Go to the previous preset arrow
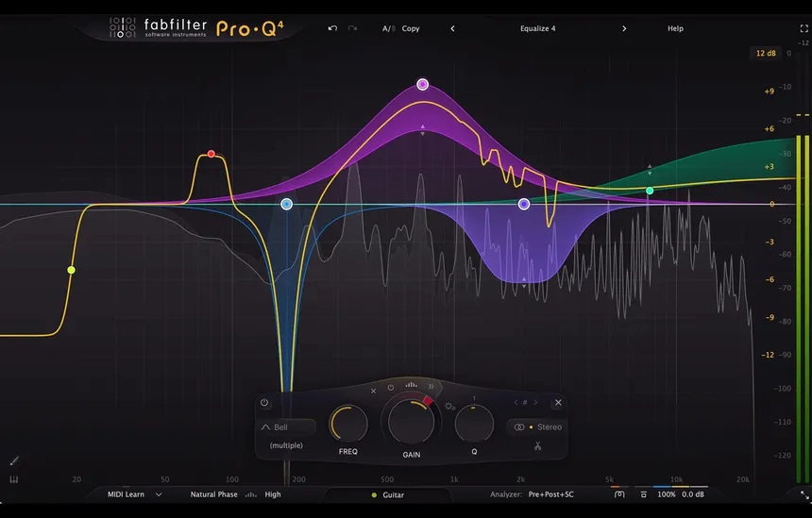 (452, 28)
